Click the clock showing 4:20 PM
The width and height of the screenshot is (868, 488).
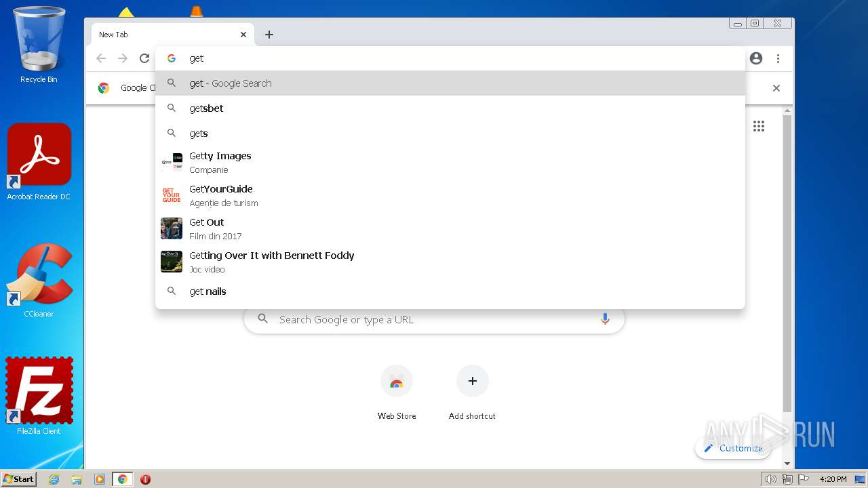click(x=833, y=479)
